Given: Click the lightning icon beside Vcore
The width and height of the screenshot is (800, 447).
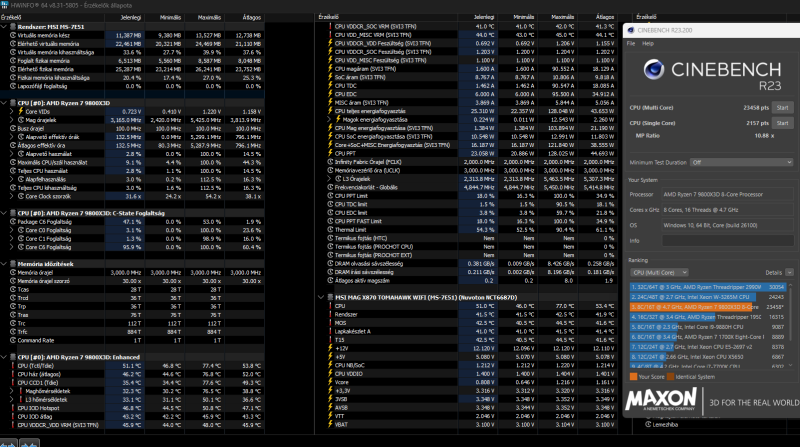Looking at the screenshot, I should click(330, 382).
